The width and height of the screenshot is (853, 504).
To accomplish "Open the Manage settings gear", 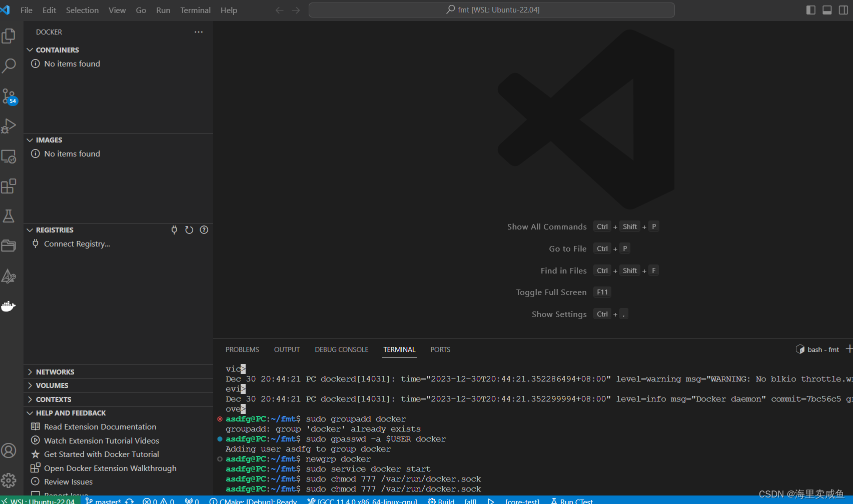I will point(9,479).
